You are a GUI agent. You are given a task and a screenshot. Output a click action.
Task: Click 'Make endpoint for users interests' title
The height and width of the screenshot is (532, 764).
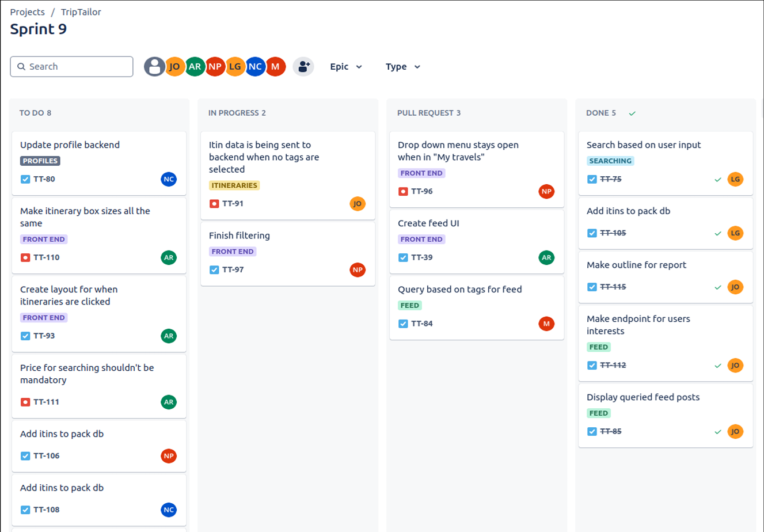tap(638, 325)
